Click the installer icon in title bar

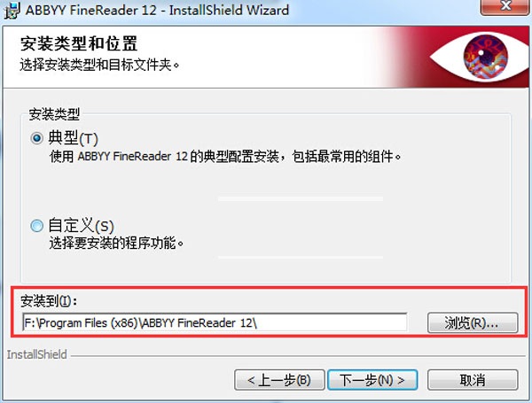pos(12,10)
